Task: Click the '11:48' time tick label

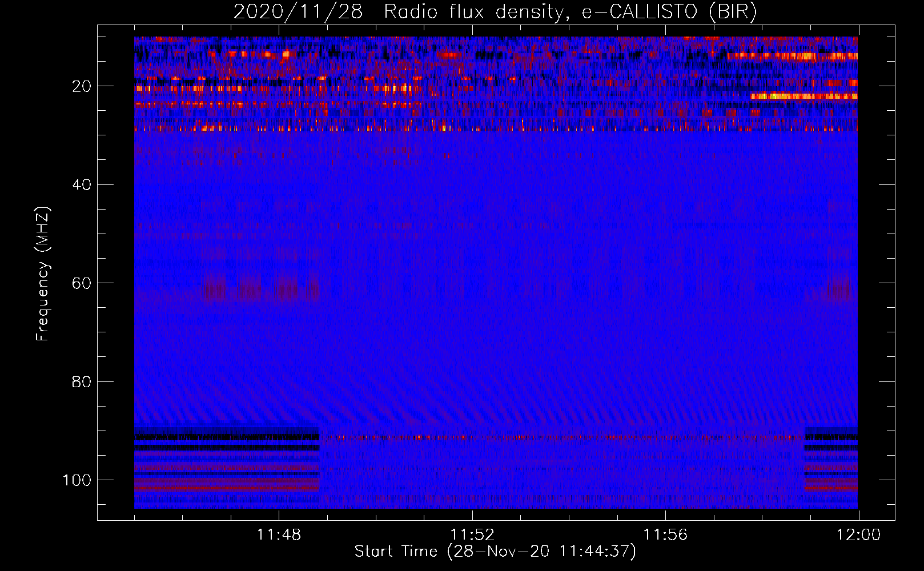Action: tap(279, 535)
